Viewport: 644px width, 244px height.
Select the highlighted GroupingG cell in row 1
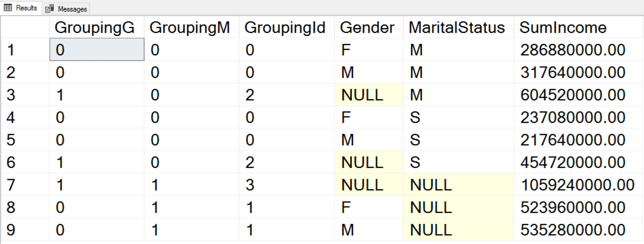tap(97, 50)
